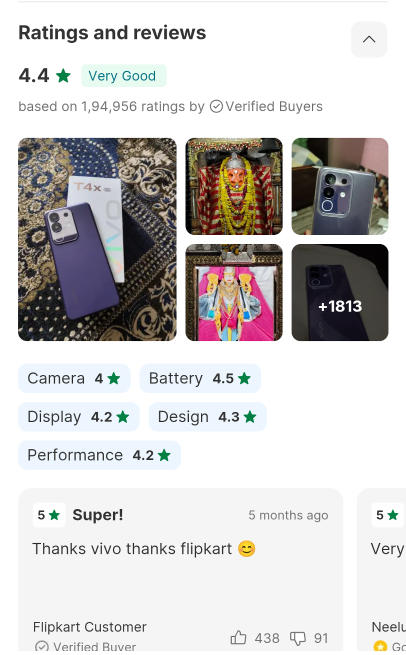Select the Display 4.2 rating chip

[78, 417]
